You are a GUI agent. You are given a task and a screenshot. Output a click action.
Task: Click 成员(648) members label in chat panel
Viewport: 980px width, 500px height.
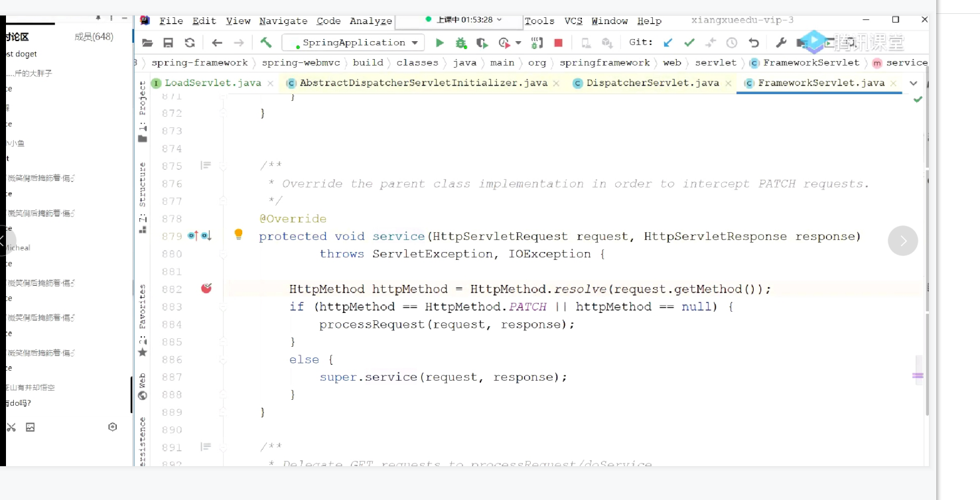click(x=94, y=36)
